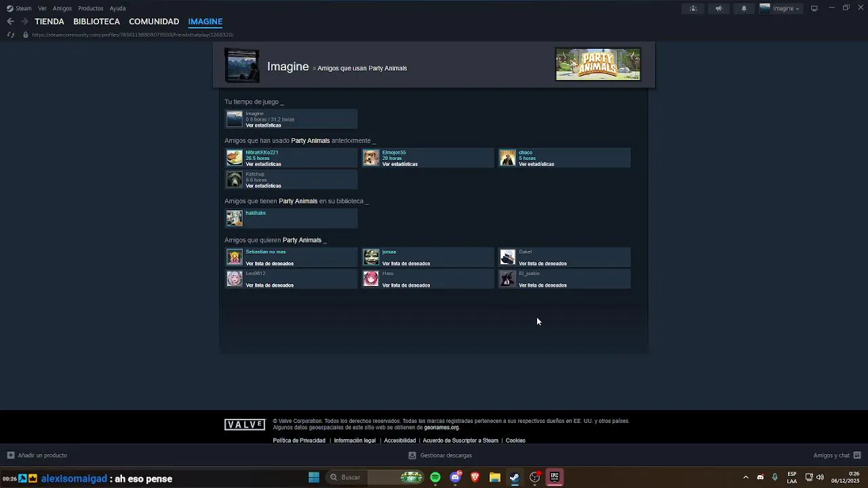Open jorsaa's avatar
The image size is (868, 488).
pyautogui.click(x=371, y=257)
